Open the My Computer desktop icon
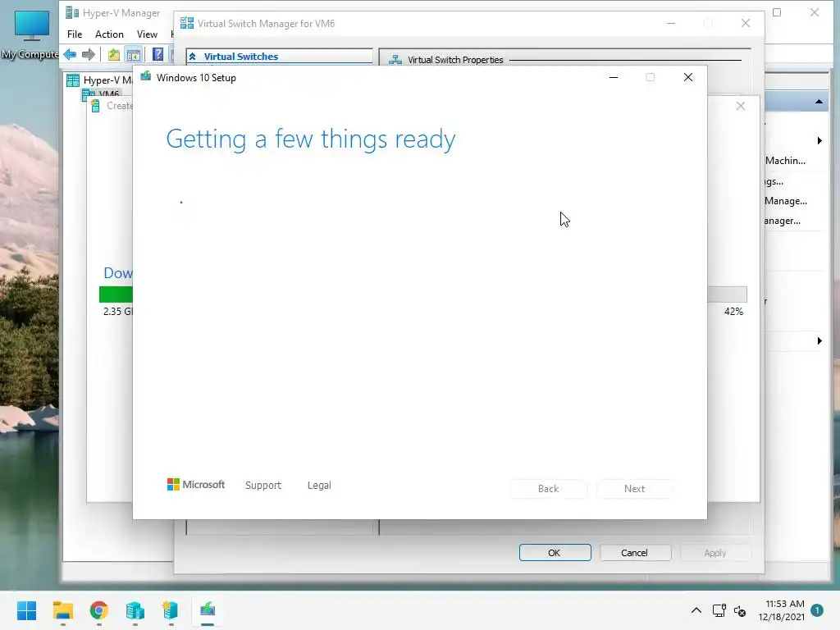 [x=31, y=34]
